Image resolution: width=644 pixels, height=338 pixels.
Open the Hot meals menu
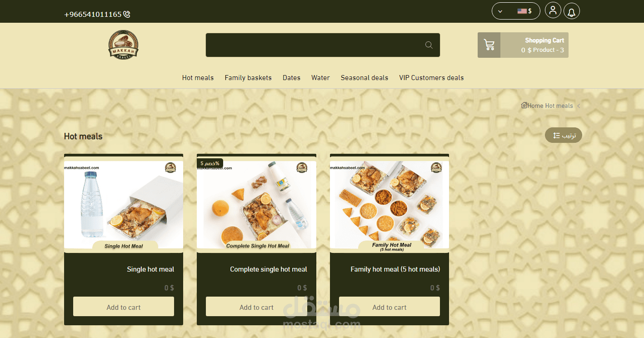click(x=198, y=78)
